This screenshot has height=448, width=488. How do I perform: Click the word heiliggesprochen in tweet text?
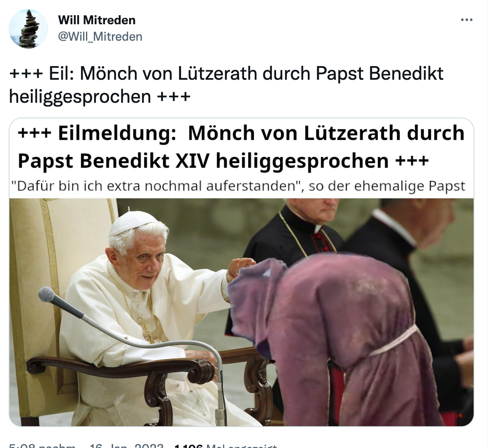pos(80,97)
